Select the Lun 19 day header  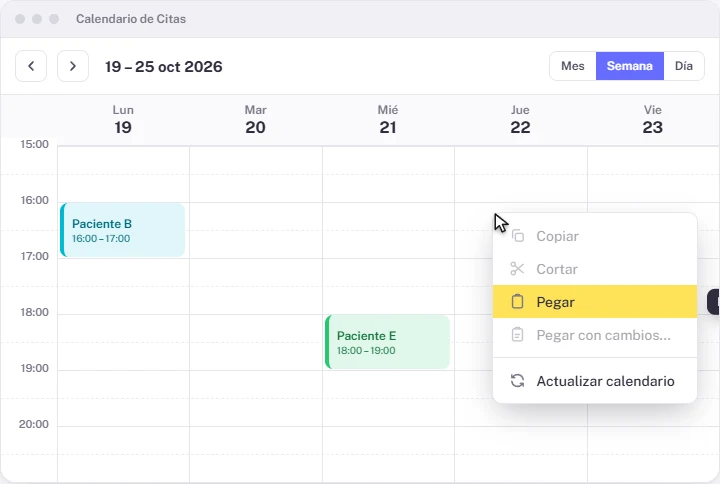pos(123,120)
